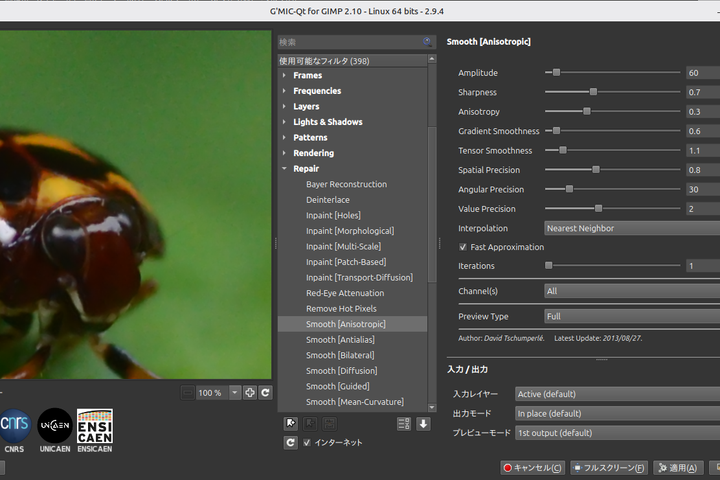The width and height of the screenshot is (720, 480).
Task: Click the refresh filters icon beside インターネット
Action: click(x=290, y=442)
